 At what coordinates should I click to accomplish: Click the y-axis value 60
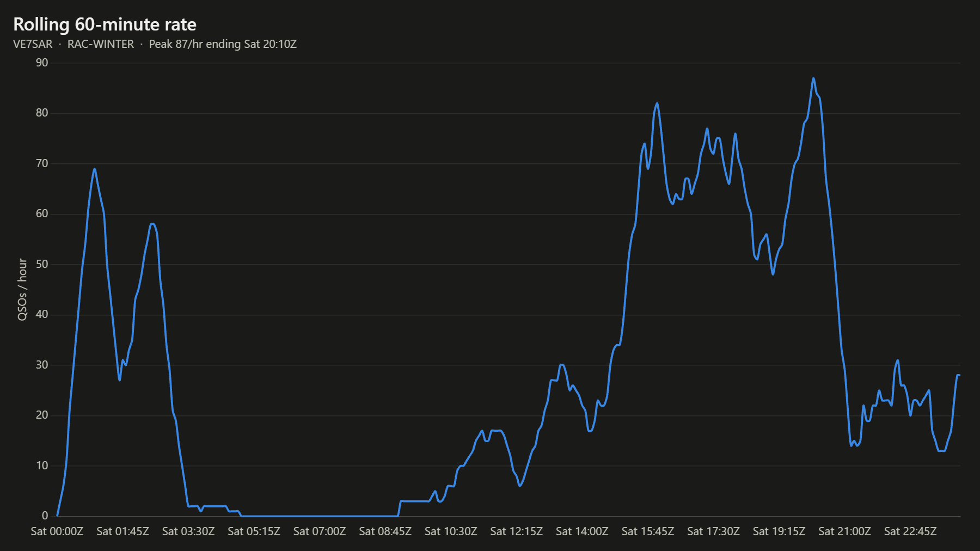[x=42, y=213]
